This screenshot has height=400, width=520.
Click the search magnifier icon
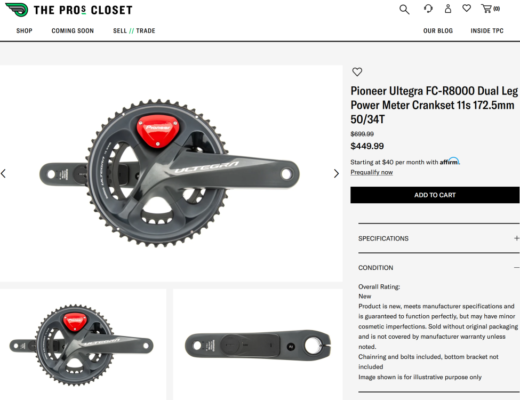pyautogui.click(x=404, y=9)
